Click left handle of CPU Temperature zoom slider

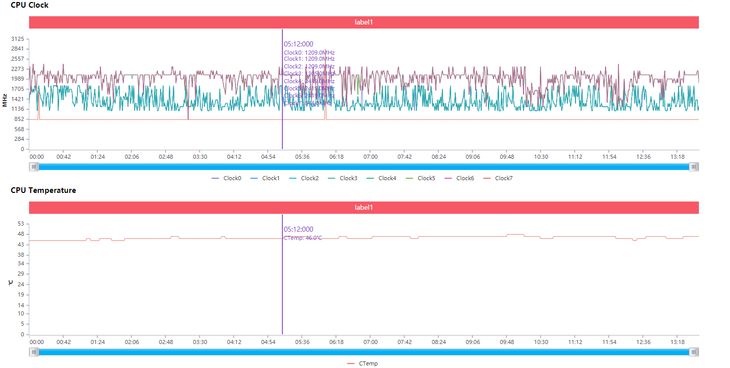34,352
